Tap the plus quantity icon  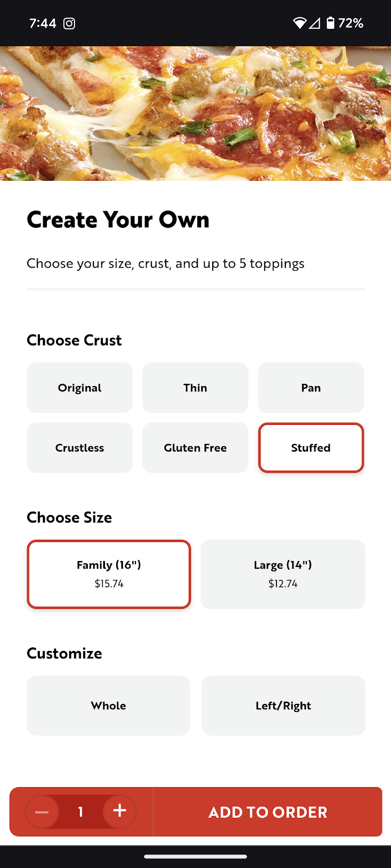119,811
